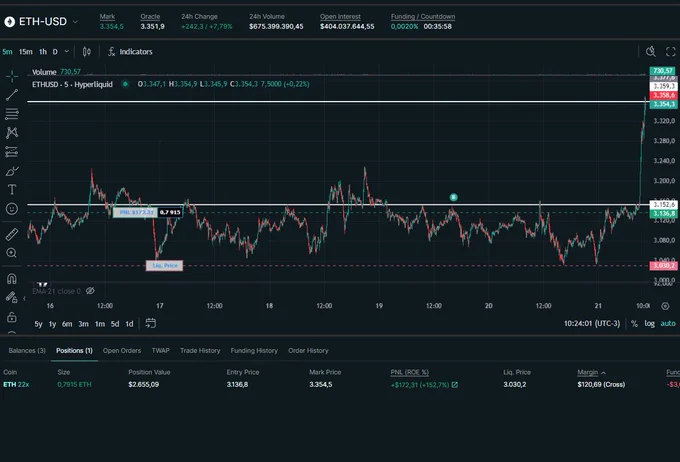The height and width of the screenshot is (462, 680).
Task: Set chart range to 1d
Action: coord(129,324)
